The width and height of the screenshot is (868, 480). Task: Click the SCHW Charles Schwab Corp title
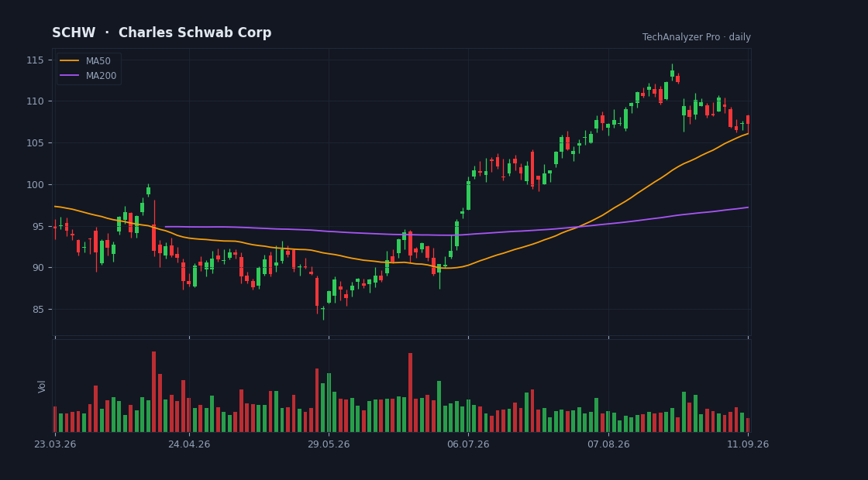pyautogui.click(x=162, y=33)
